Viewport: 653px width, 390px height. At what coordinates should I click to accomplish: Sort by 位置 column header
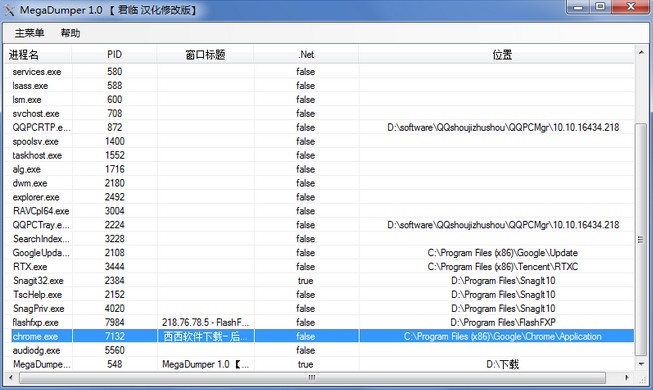click(496, 55)
